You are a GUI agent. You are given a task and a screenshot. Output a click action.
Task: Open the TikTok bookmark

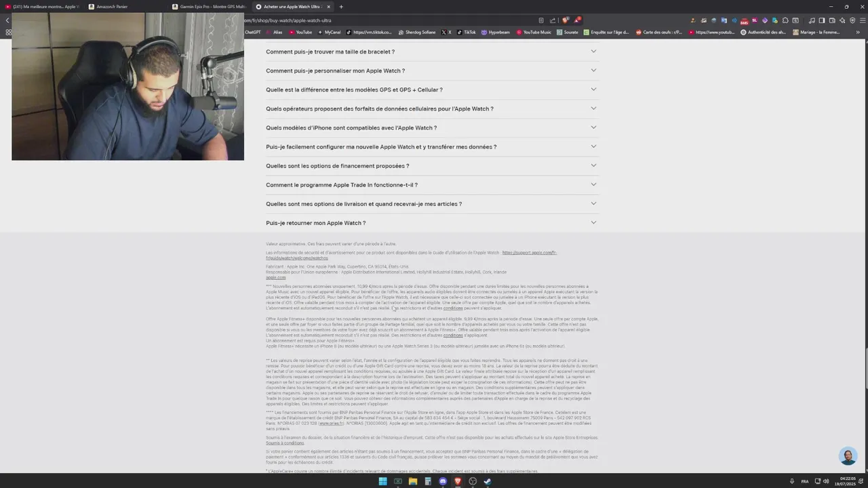point(467,32)
